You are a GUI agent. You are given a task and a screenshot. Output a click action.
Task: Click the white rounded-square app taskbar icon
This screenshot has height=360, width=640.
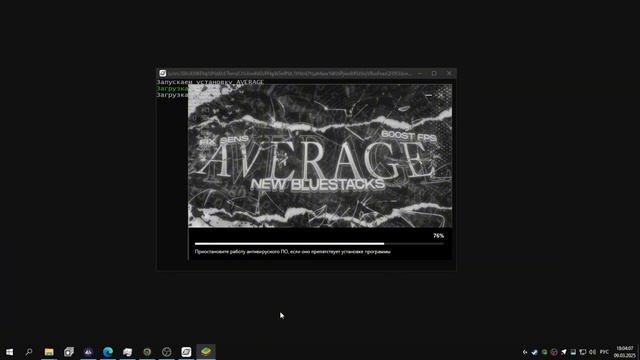(186, 352)
